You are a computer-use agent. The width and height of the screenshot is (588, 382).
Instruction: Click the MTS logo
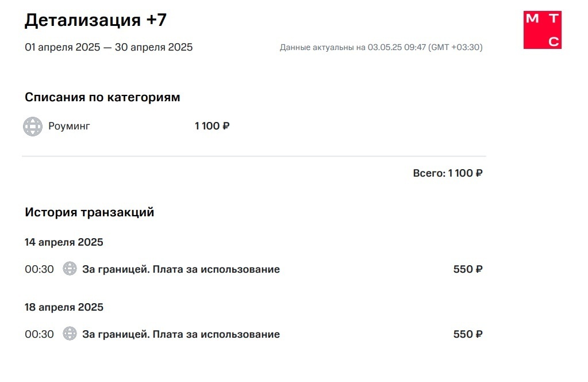click(542, 30)
